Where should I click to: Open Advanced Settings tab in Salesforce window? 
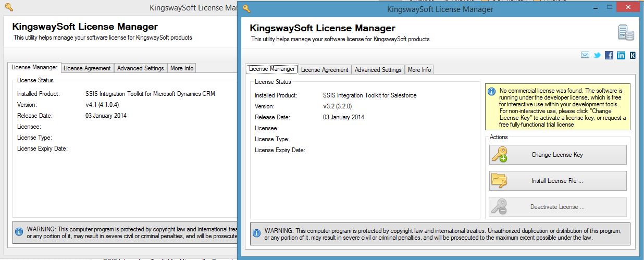tap(378, 70)
